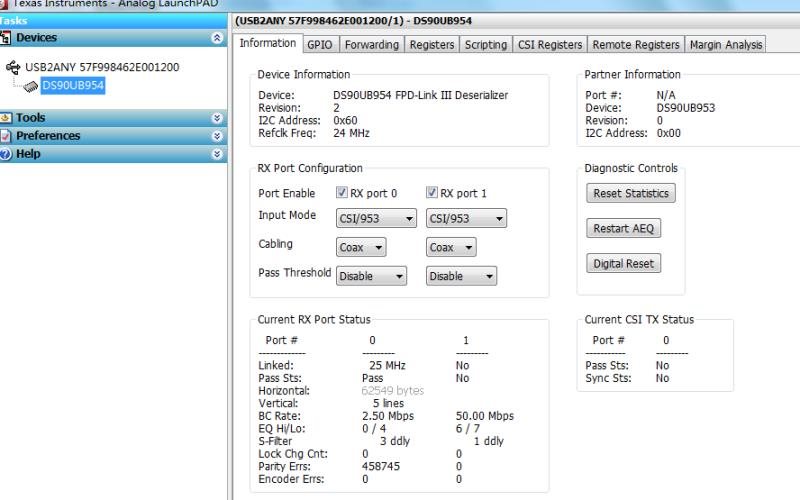Click the Sync Sts label
The height and width of the screenshot is (500, 800).
[x=608, y=378]
